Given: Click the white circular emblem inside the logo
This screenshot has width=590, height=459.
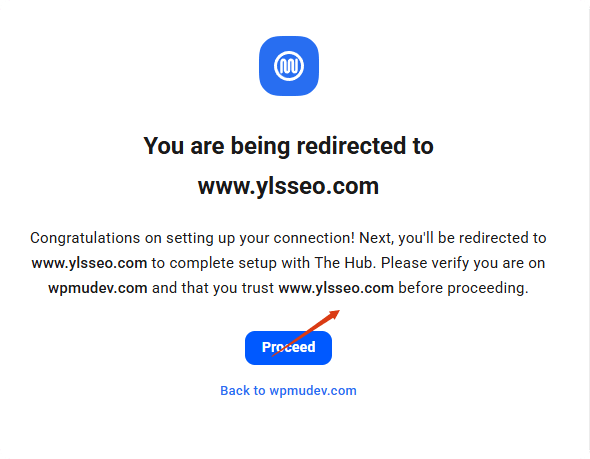Looking at the screenshot, I should click(x=289, y=66).
